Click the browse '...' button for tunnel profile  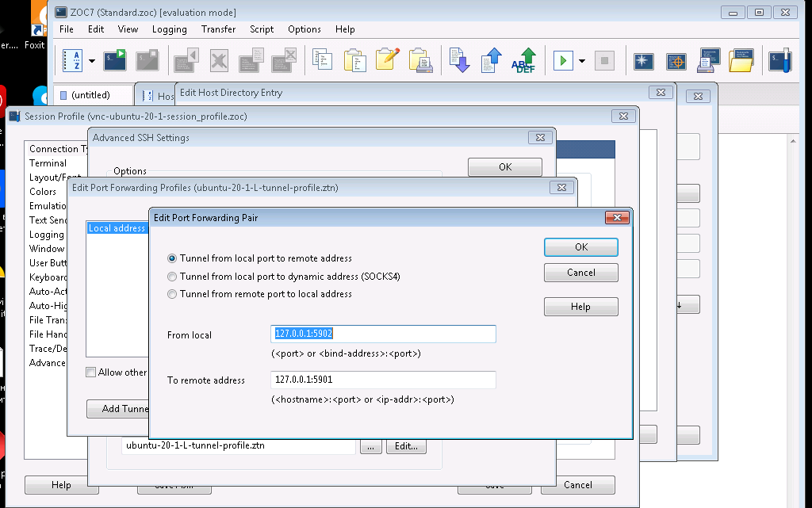[x=370, y=446]
